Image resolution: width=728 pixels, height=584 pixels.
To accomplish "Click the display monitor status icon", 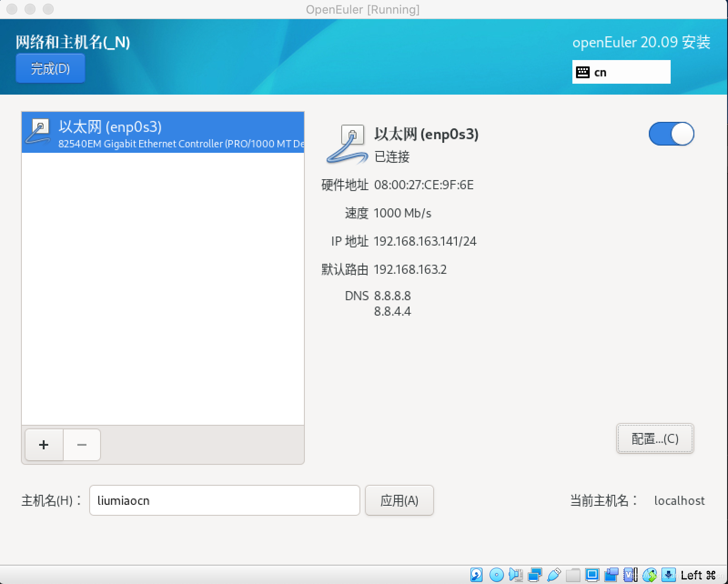I will coord(592,575).
